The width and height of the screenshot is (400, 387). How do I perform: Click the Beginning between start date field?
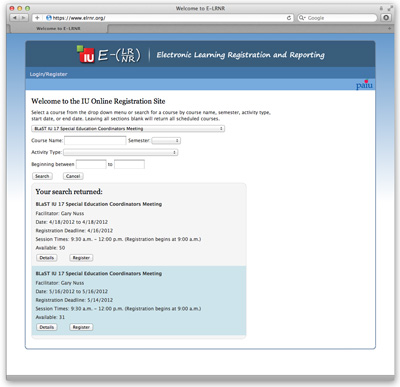click(x=91, y=164)
